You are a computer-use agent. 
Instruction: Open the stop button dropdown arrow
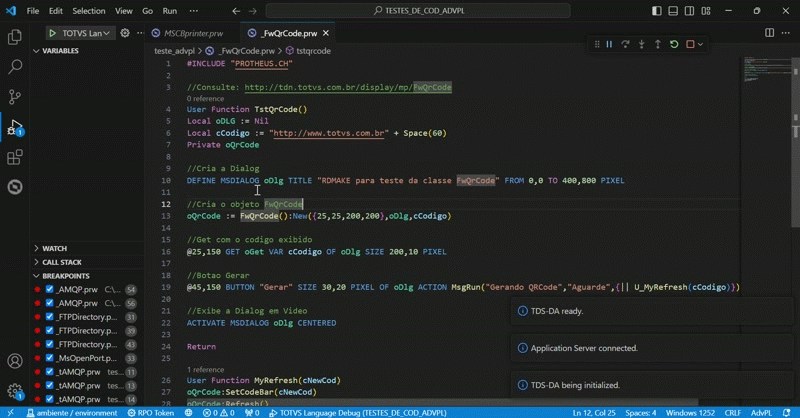(701, 44)
